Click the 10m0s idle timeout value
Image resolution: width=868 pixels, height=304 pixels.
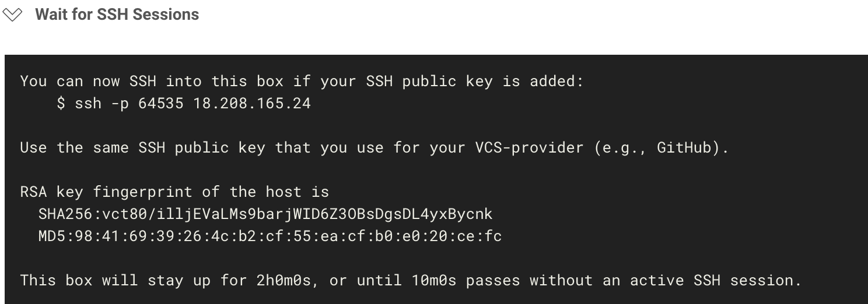(429, 281)
